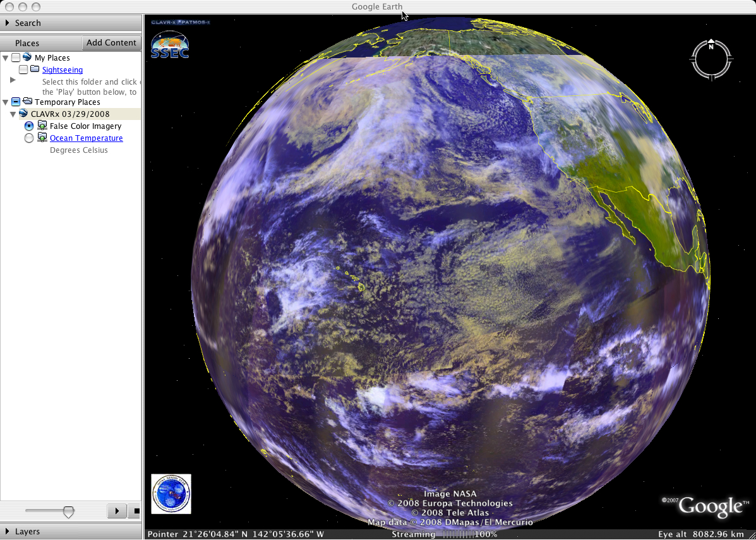Zoom the Google Earth window

pyautogui.click(x=35, y=7)
